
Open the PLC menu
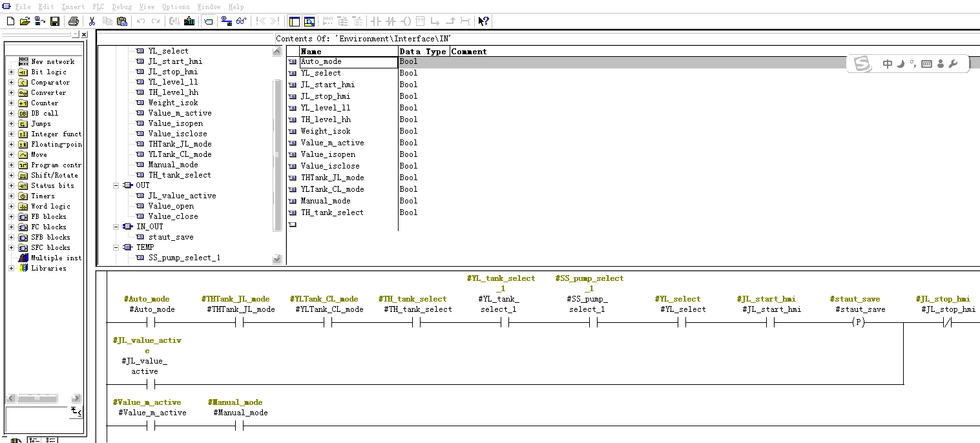click(x=98, y=6)
